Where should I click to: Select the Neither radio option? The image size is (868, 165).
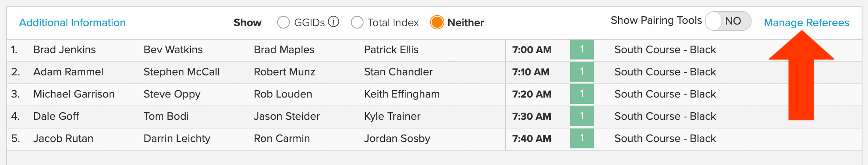pos(437,22)
